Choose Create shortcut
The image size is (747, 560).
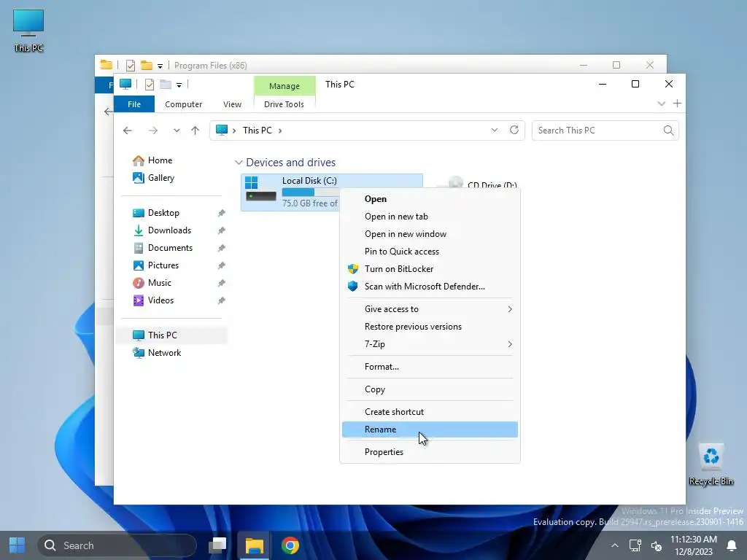[x=430, y=412]
